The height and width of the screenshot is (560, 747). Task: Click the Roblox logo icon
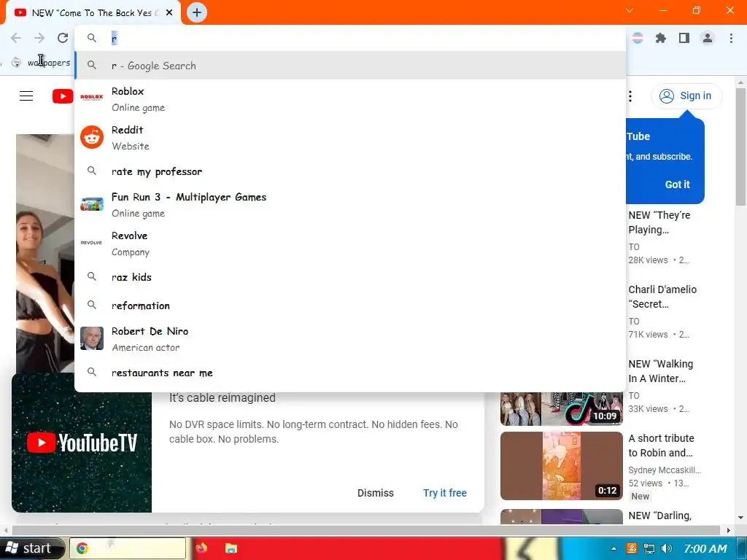pyautogui.click(x=92, y=97)
